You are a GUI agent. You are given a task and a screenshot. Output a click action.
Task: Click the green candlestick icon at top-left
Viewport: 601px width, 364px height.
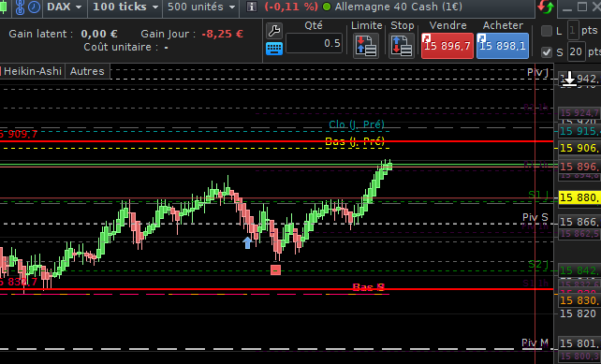4,7
